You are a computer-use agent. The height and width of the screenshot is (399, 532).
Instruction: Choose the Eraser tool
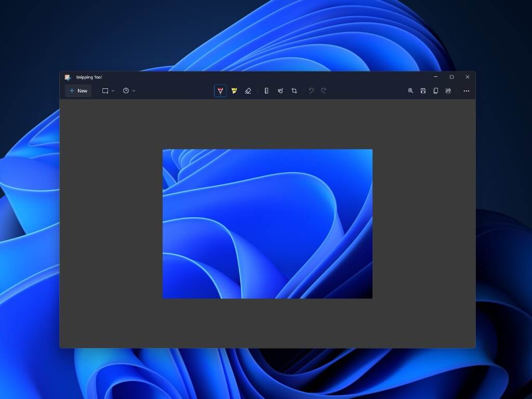pos(248,91)
